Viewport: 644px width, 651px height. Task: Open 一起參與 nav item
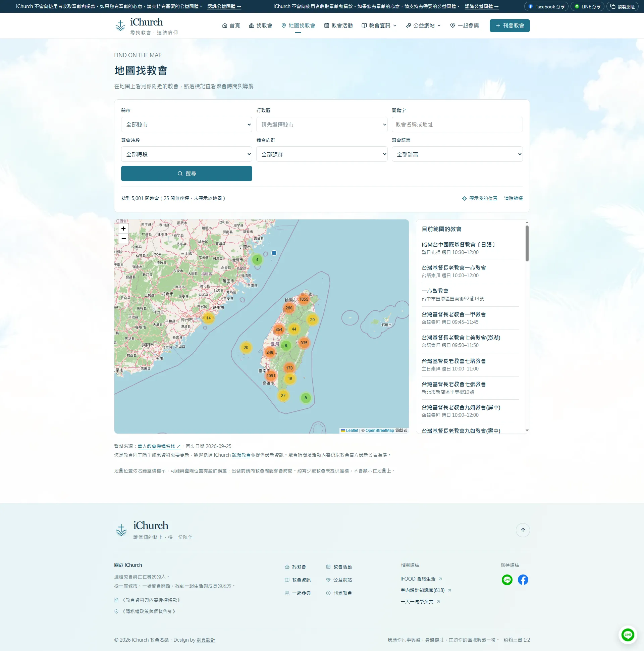(465, 26)
